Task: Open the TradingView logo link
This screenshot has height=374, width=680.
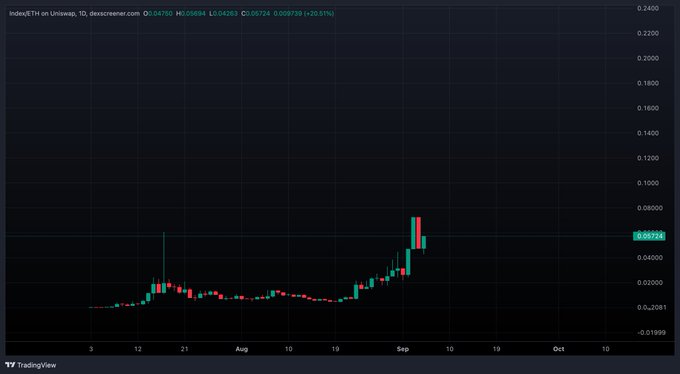Action: pos(30,365)
